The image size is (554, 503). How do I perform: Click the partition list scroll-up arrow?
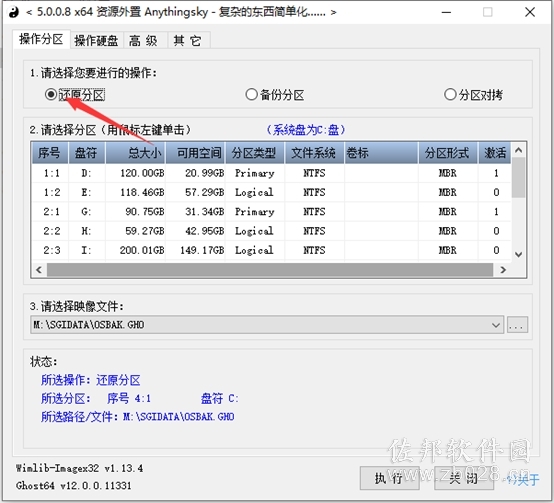518,150
